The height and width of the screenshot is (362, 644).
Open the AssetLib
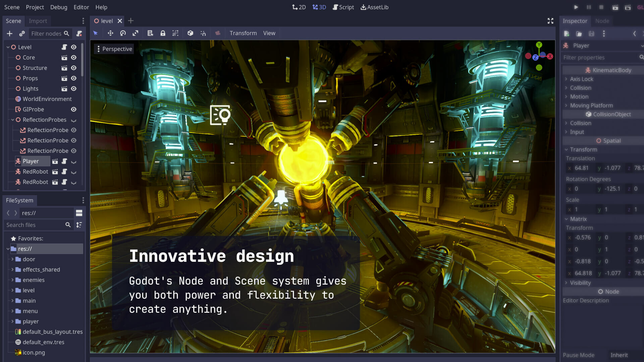[374, 7]
